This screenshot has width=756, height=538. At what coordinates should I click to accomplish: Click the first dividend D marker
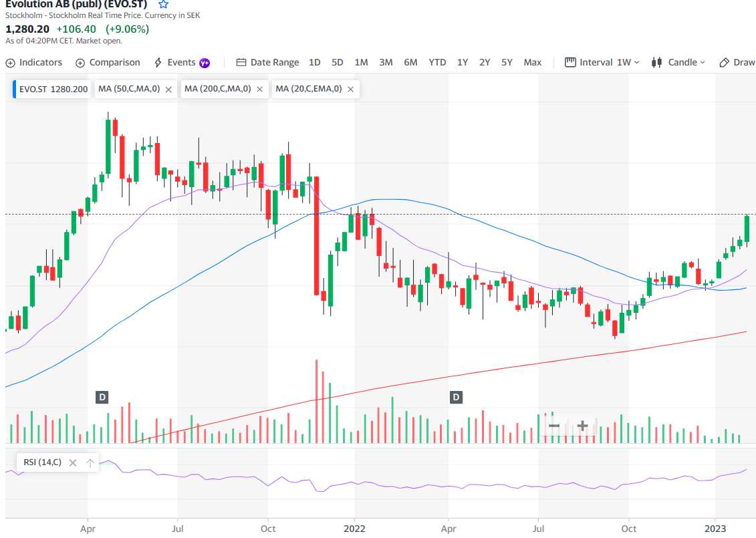[102, 397]
